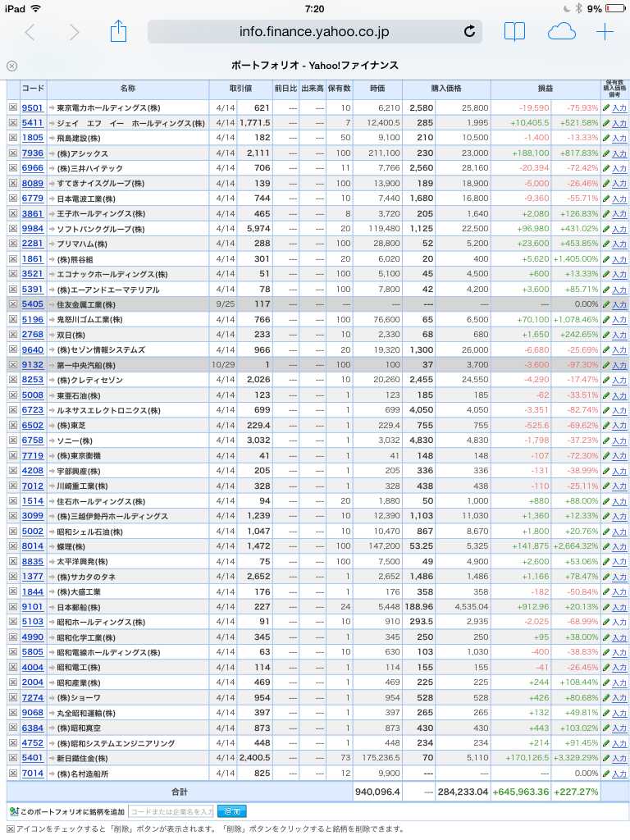Click the pencil edit icon for 8253 row
630x840 pixels.
606,380
